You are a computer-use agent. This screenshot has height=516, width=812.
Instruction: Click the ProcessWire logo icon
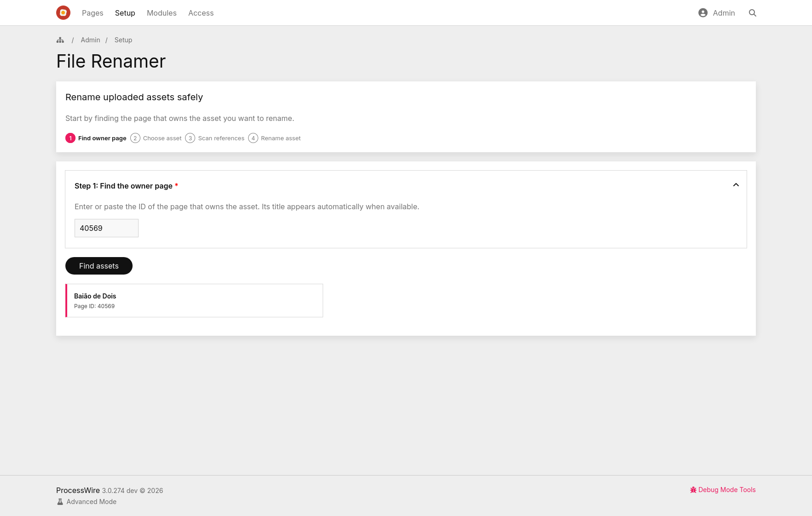coord(63,13)
